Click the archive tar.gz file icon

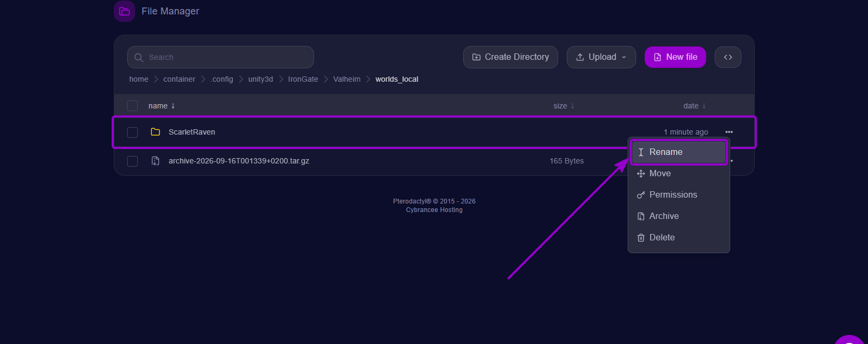pyautogui.click(x=155, y=161)
